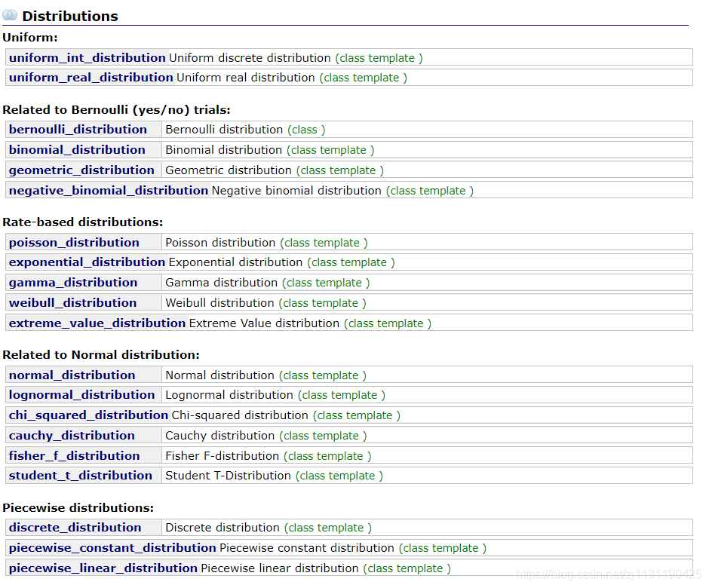The height and width of the screenshot is (588, 709).
Task: Open the weibull_distribution link
Action: pyautogui.click(x=73, y=303)
